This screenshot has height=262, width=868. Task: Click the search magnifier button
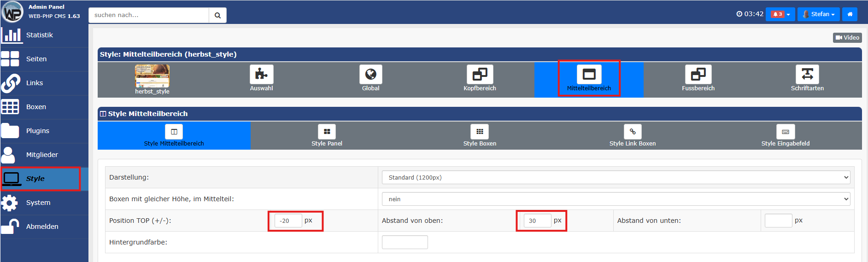point(217,15)
